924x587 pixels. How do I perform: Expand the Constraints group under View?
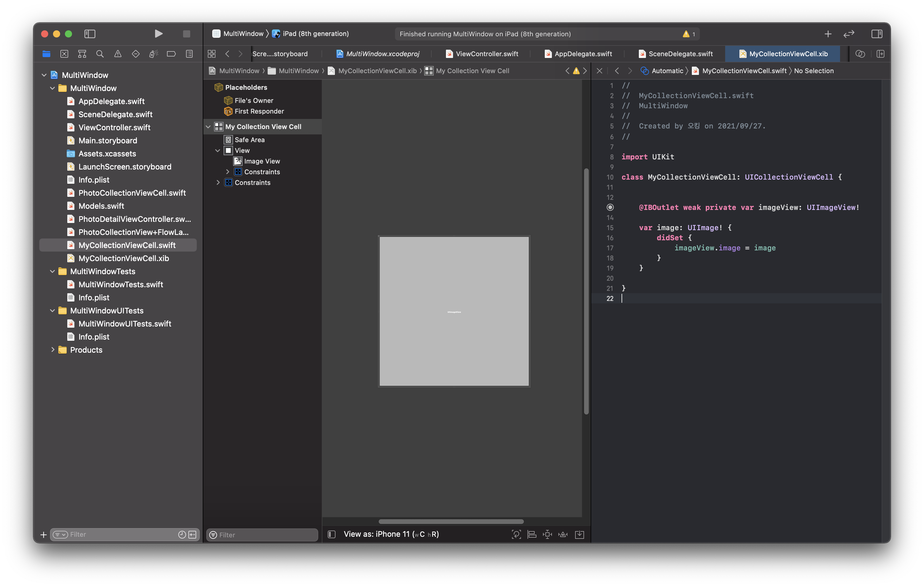coord(227,172)
